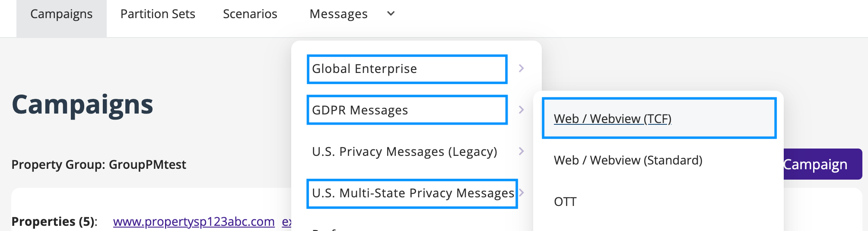Open the Campaigns tab
Viewport: 868px width, 231px height.
click(61, 14)
